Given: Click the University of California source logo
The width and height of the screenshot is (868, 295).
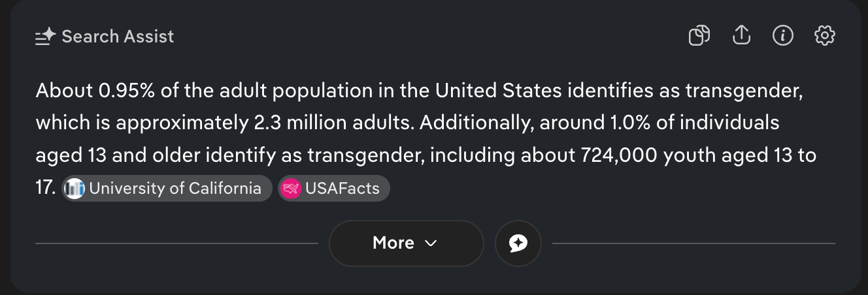Looking at the screenshot, I should pos(75,189).
